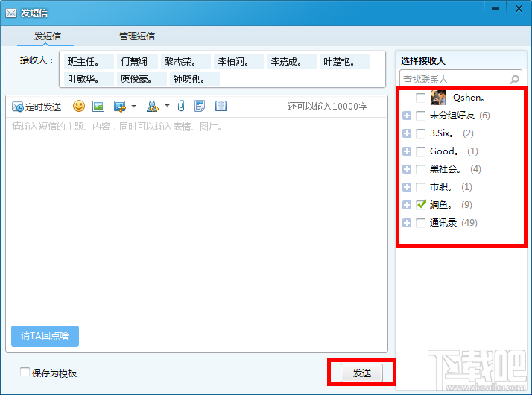Click the 定时发送 label
The image size is (532, 395).
click(x=43, y=107)
